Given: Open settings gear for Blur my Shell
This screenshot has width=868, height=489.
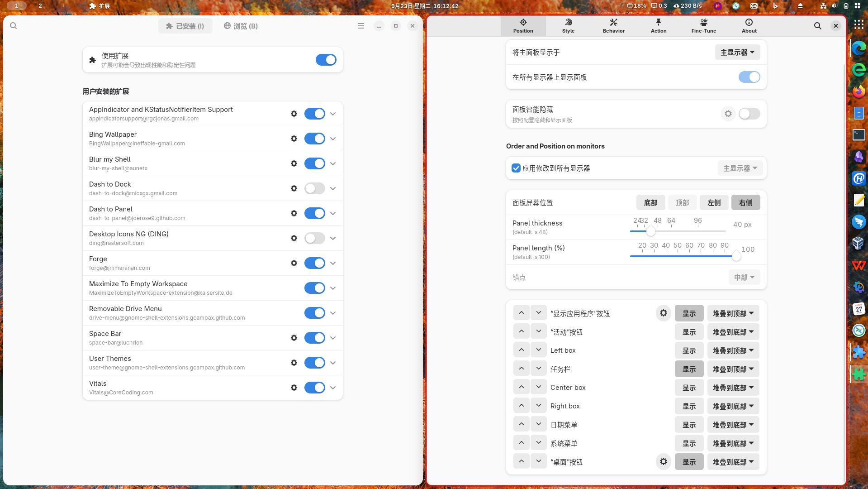Looking at the screenshot, I should tap(294, 163).
